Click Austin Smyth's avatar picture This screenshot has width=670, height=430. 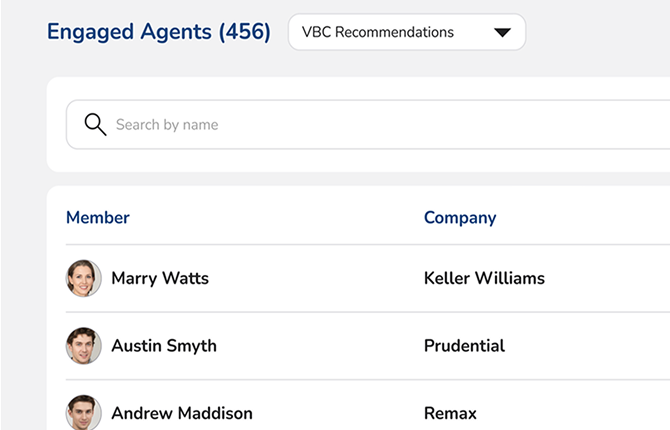click(x=84, y=346)
